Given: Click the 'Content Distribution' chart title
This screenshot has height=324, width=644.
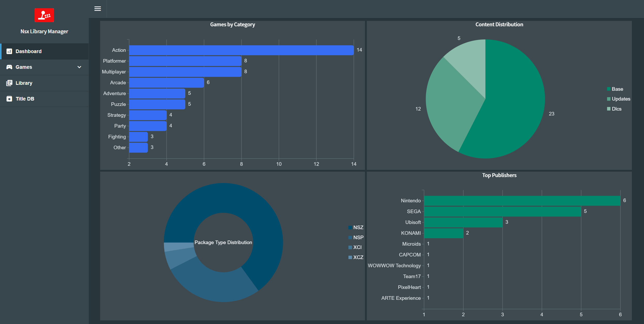Looking at the screenshot, I should [499, 24].
